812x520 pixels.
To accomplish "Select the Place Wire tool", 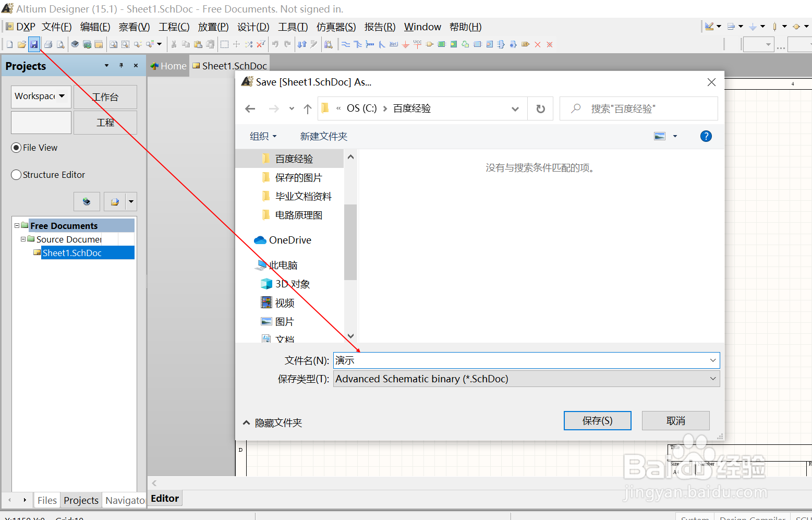I will pos(346,44).
